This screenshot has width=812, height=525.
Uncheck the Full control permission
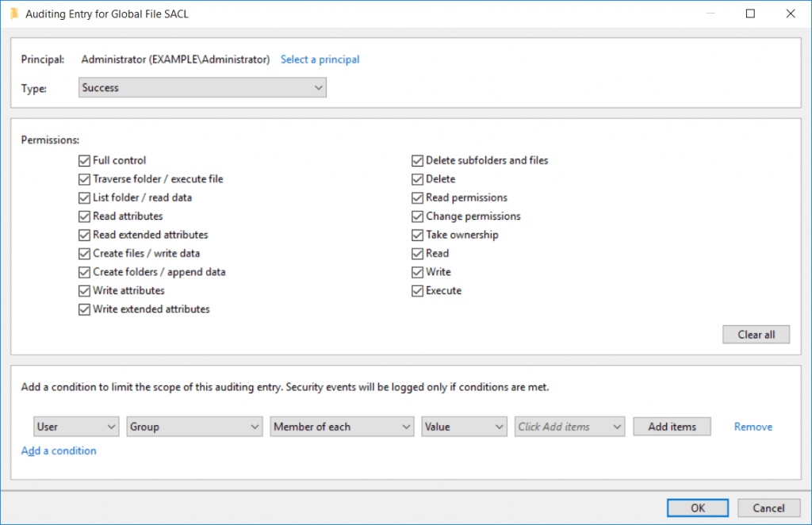click(x=84, y=160)
